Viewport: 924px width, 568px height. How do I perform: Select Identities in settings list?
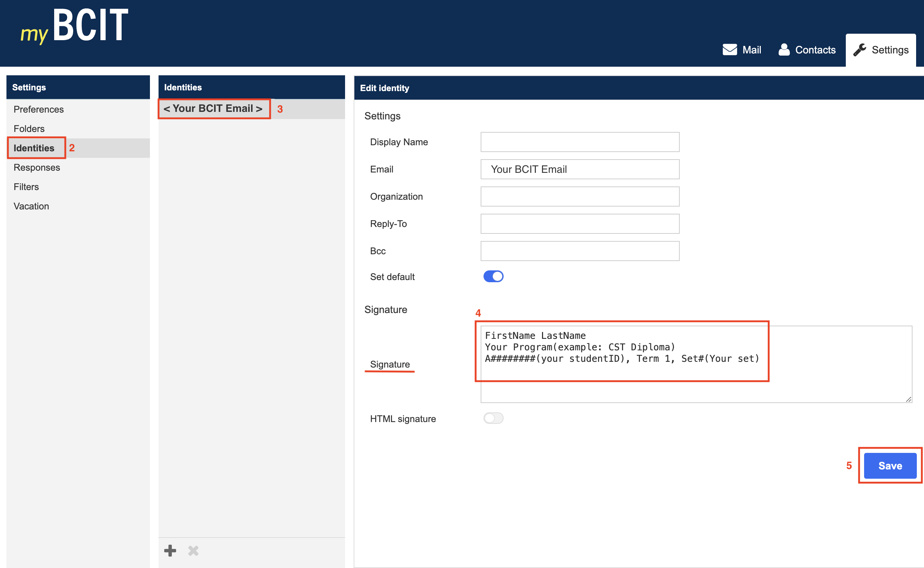pyautogui.click(x=34, y=148)
